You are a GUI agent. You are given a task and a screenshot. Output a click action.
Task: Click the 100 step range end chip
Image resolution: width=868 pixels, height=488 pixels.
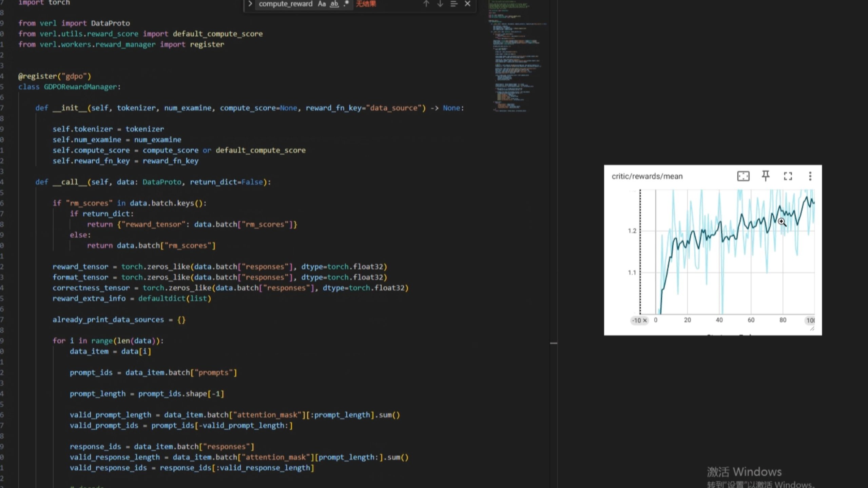(x=810, y=320)
